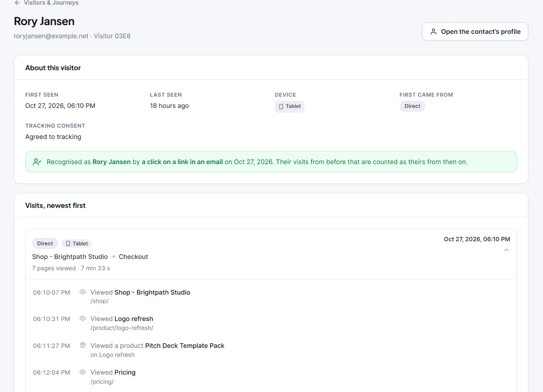This screenshot has height=392, width=543.
Task: Click the eye icon beside Viewed Logo refresh
Action: [82, 318]
